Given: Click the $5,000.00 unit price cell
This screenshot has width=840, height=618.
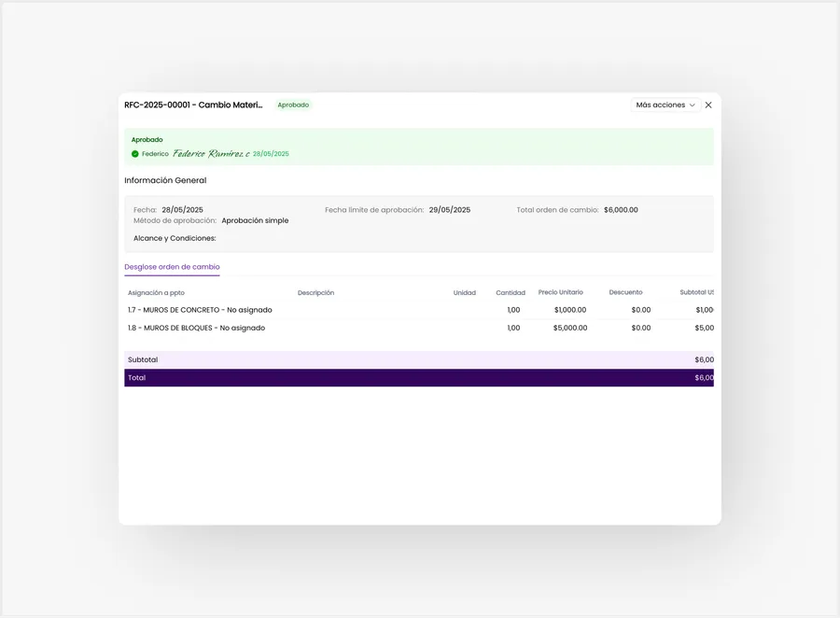Looking at the screenshot, I should [570, 328].
